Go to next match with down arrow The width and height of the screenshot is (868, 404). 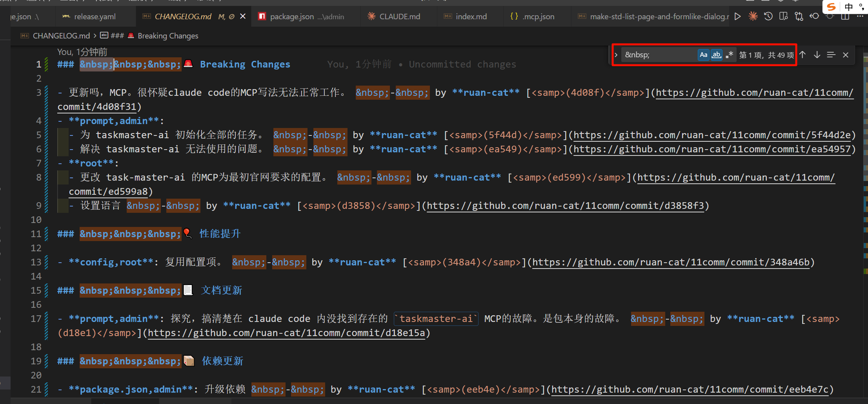817,55
